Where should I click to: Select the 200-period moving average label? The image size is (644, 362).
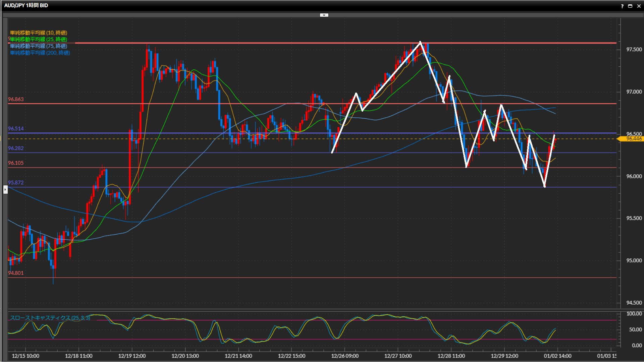coord(40,53)
